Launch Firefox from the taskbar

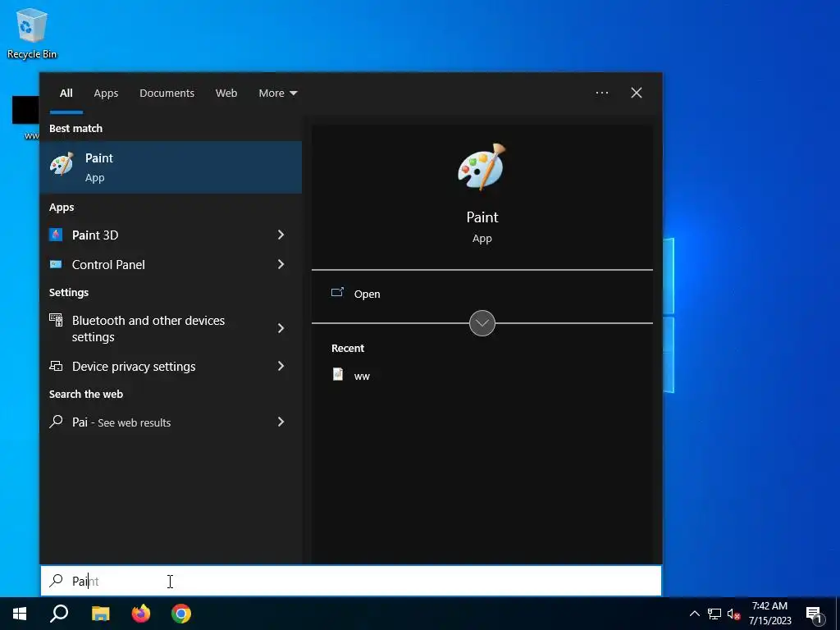click(141, 614)
